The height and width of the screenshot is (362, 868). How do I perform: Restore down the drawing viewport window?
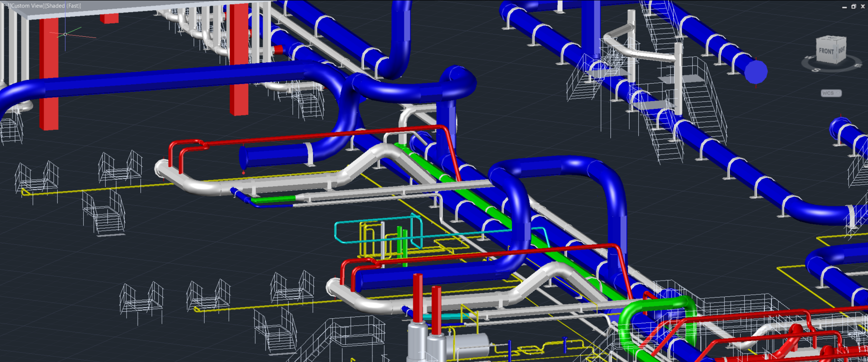854,7
